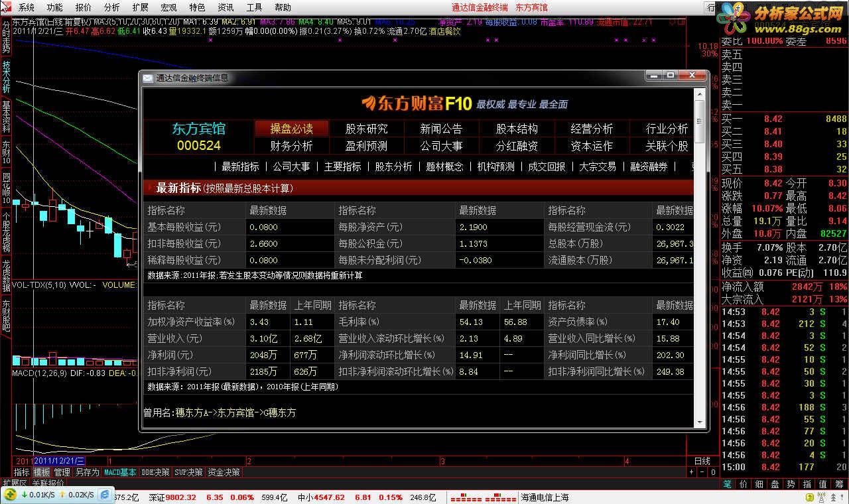The width and height of the screenshot is (849, 504).
Task: Open the 盈利预测 tab
Action: [x=366, y=145]
